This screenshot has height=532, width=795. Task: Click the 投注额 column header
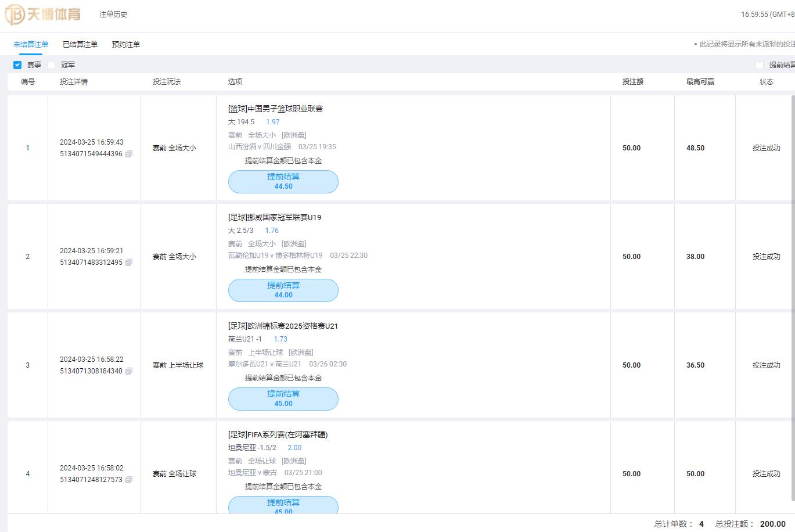(x=633, y=82)
